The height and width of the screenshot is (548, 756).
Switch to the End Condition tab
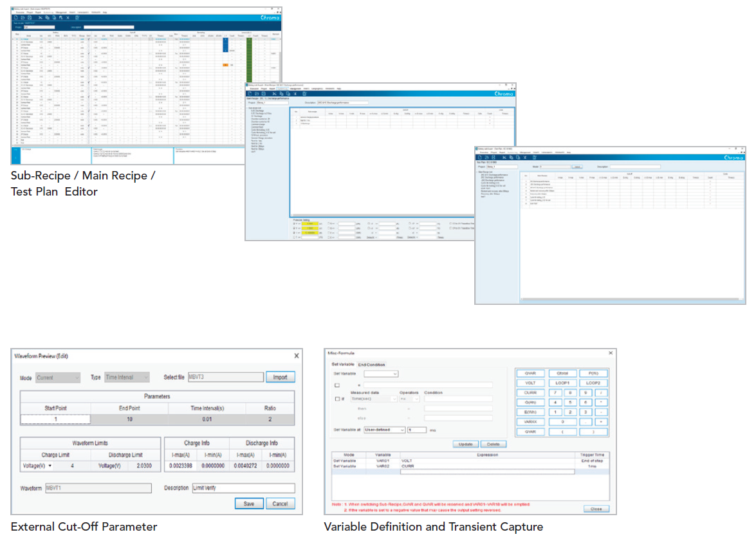click(x=372, y=365)
